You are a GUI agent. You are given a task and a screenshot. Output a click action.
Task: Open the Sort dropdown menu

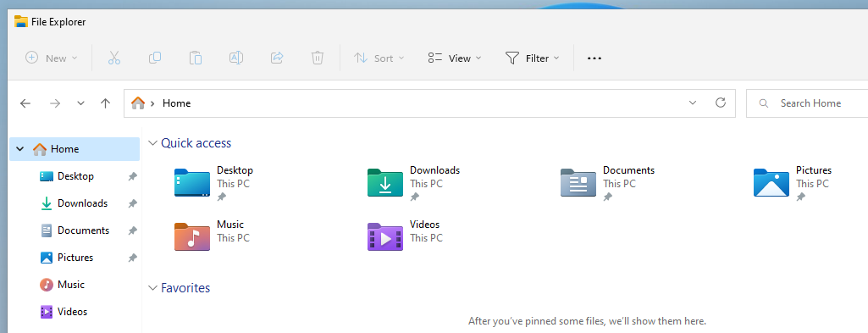click(x=379, y=58)
